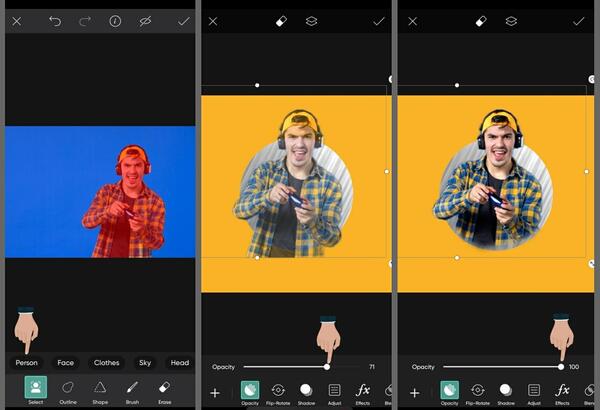Select the Opacity tool in middle screen
This screenshot has height=410, width=600.
coord(249,393)
